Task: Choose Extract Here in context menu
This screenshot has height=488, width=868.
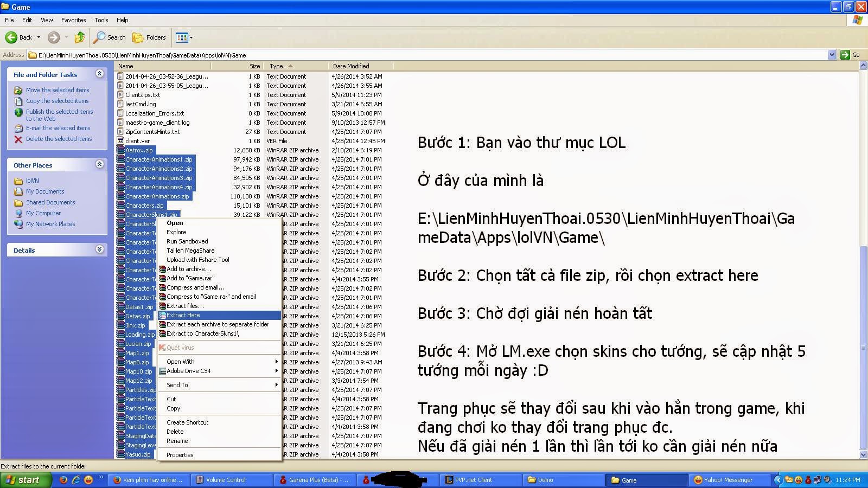Action: 219,315
